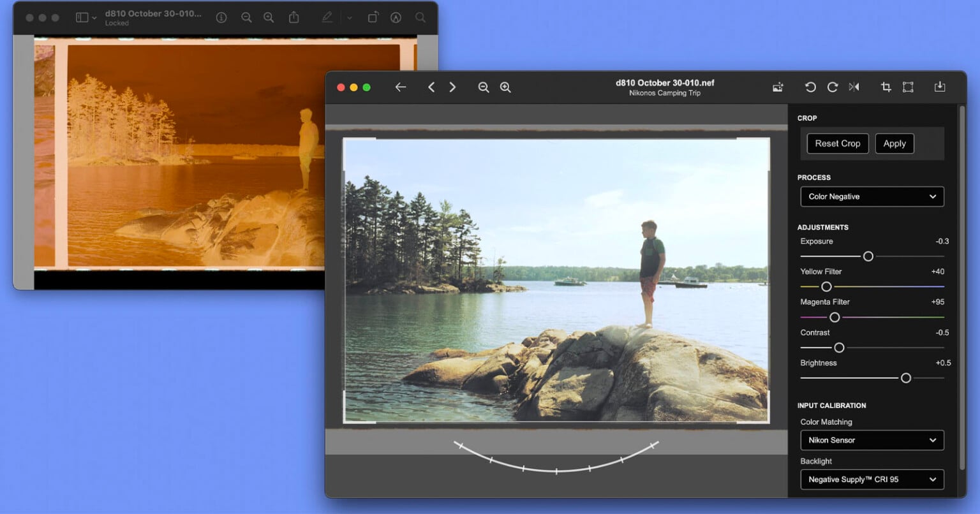Viewport: 980px width, 514px height.
Task: Adjust the Exposure slider handle
Action: (x=868, y=256)
